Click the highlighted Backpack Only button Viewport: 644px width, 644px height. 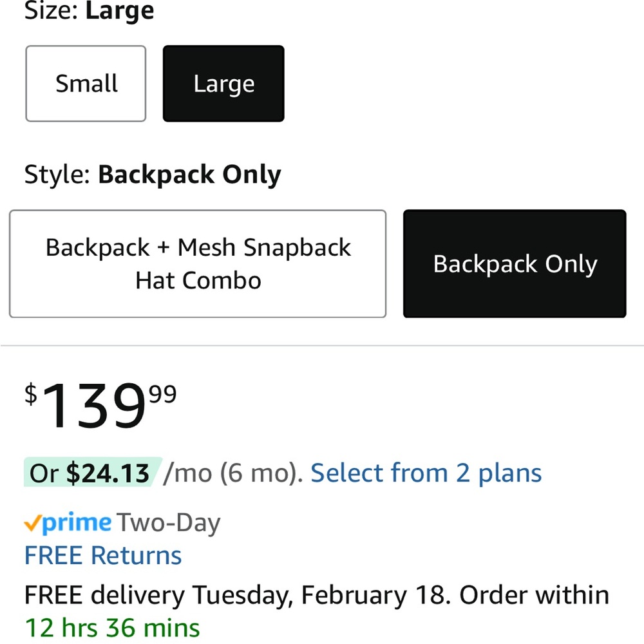pyautogui.click(x=514, y=263)
